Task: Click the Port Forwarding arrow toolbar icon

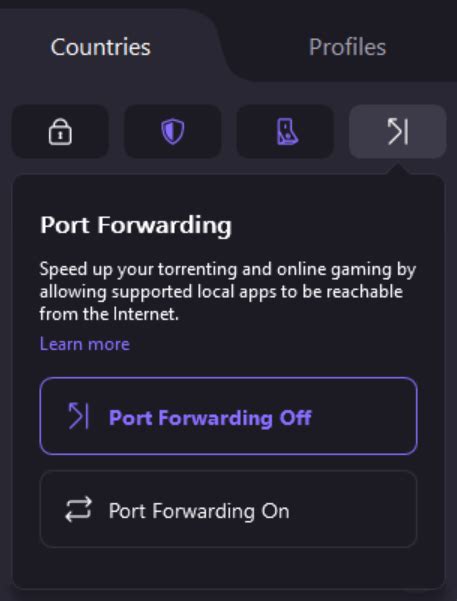Action: point(398,131)
